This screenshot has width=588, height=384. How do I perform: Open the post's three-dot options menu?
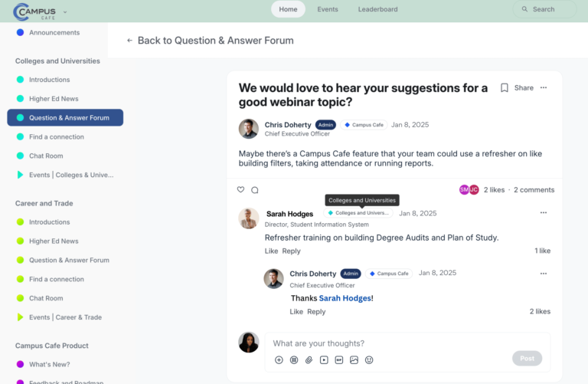click(544, 88)
